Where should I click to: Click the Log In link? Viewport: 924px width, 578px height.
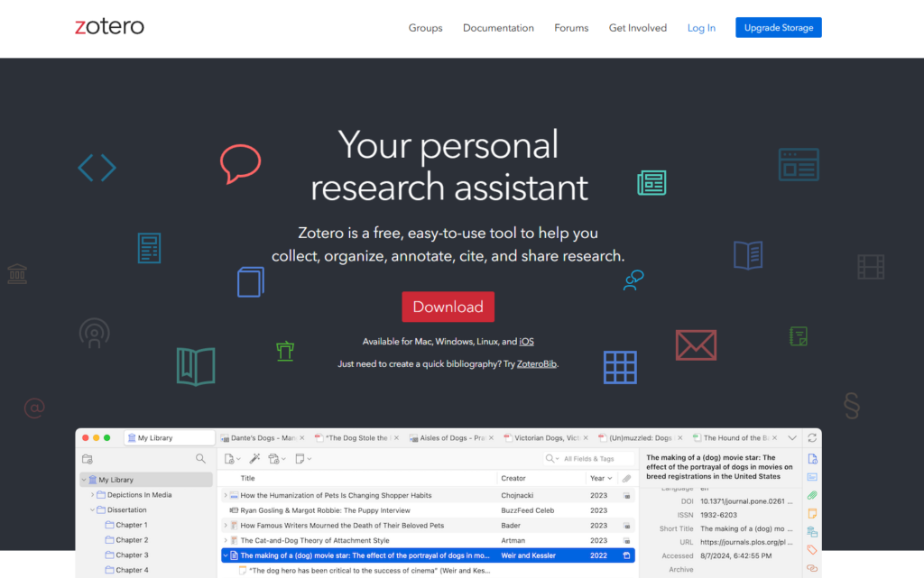coord(701,28)
